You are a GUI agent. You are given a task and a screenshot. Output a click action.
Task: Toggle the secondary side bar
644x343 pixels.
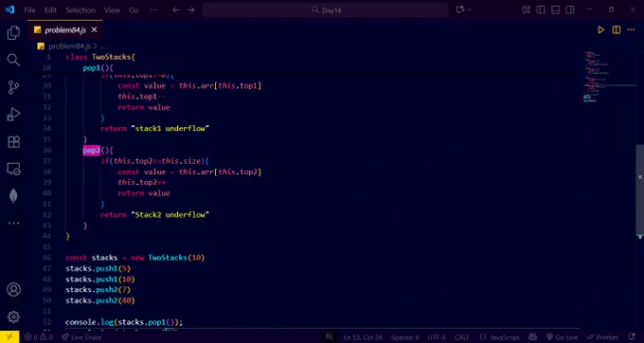570,9
